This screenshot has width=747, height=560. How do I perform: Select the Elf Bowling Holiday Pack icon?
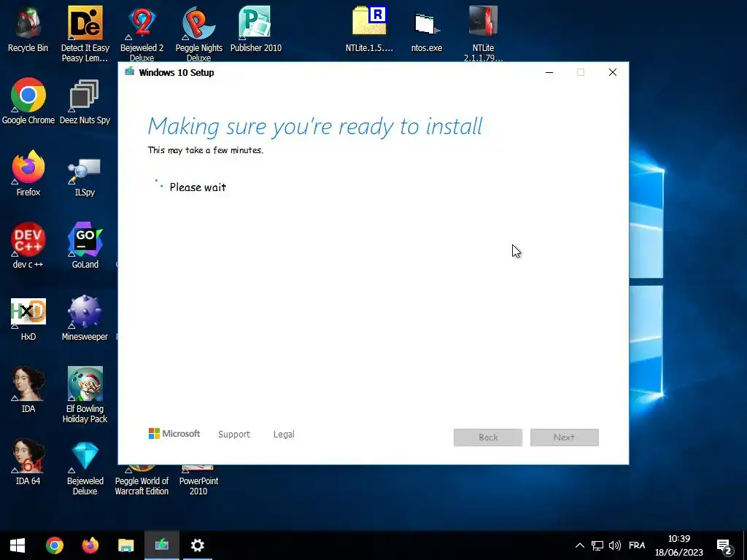pos(85,394)
